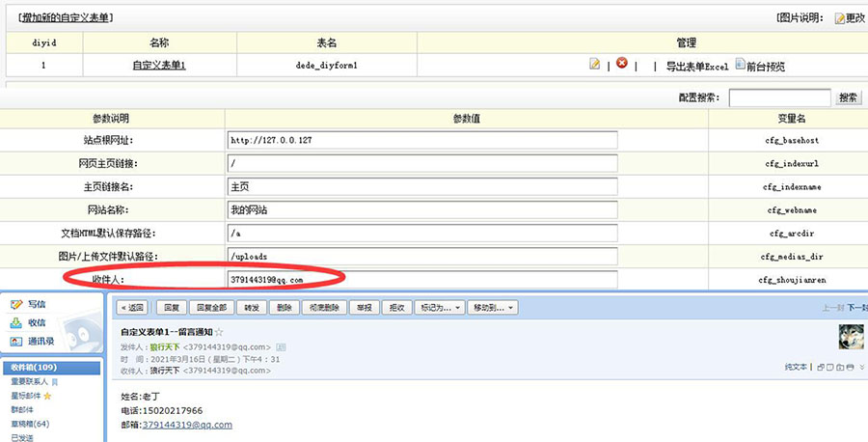This screenshot has height=442, width=868.
Task: Open 增加新的自定义表单 link
Action: tap(66, 17)
